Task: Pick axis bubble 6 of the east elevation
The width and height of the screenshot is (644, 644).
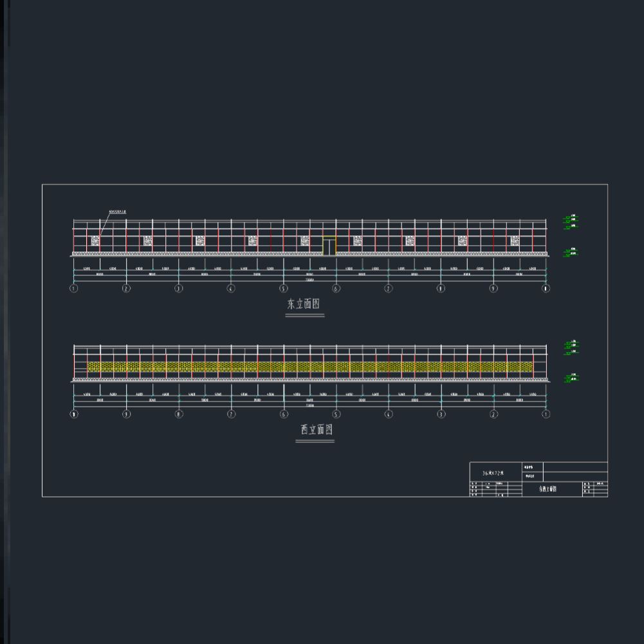Action: pos(336,288)
